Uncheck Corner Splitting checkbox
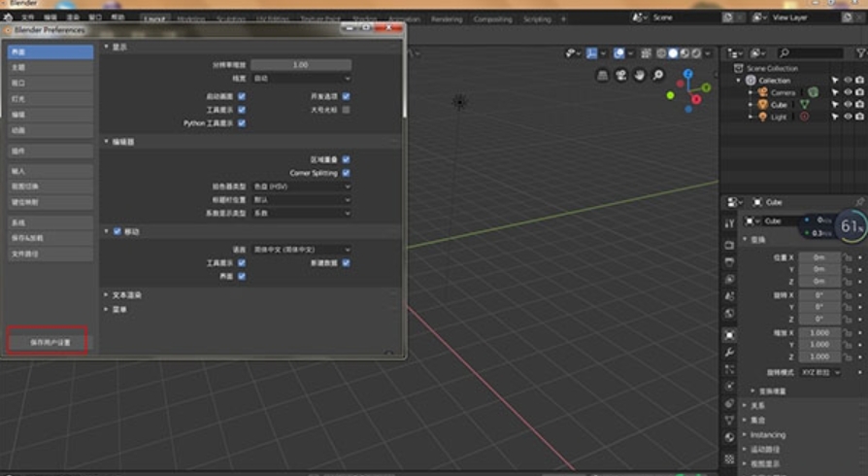868x476 pixels. pyautogui.click(x=346, y=173)
